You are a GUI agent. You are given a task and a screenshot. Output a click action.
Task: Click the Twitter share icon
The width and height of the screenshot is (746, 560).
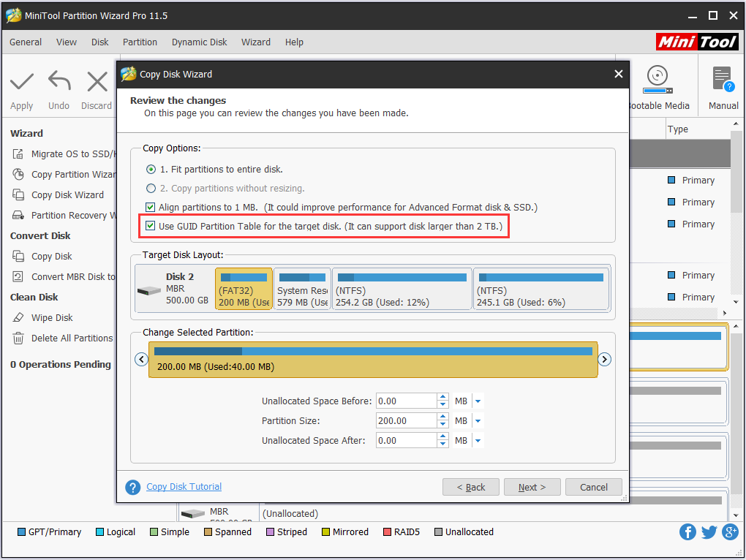709,531
